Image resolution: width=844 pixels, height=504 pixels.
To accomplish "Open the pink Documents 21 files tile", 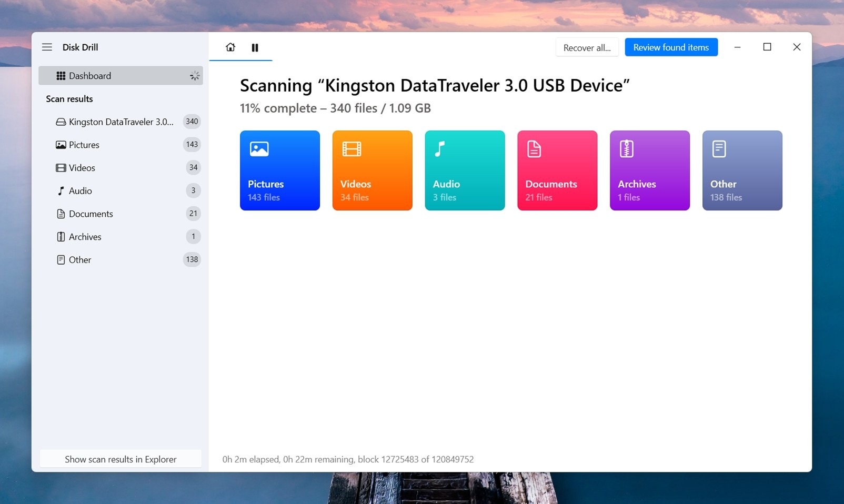I will tap(557, 170).
